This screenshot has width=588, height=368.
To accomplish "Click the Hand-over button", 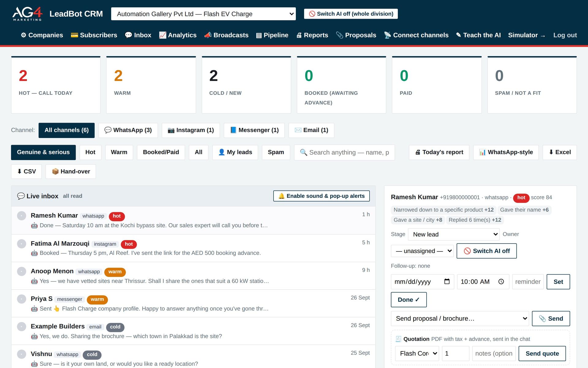I will (71, 172).
